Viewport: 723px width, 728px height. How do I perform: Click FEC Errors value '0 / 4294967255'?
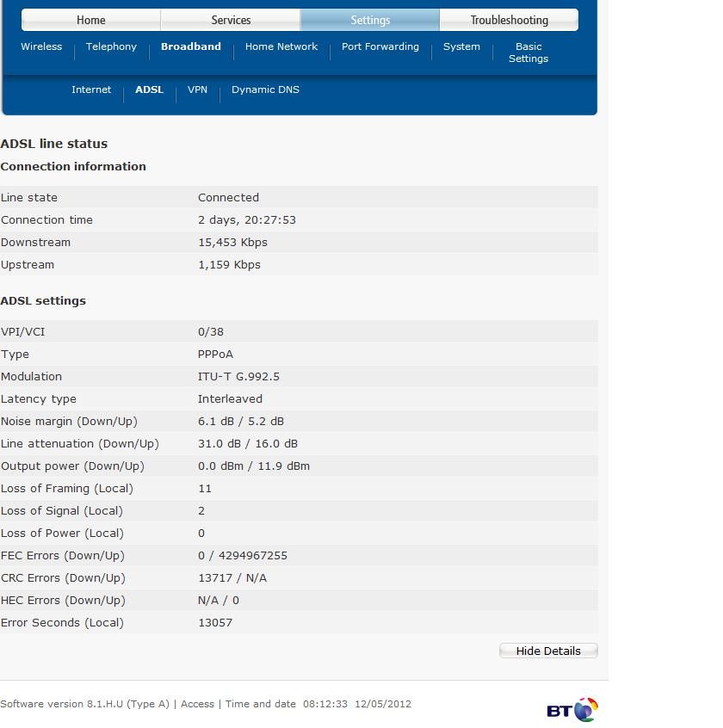pos(243,555)
